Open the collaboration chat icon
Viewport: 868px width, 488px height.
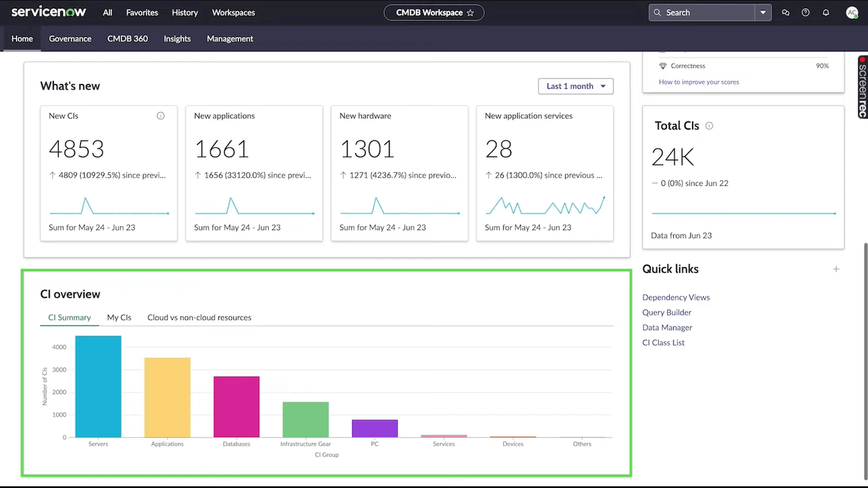coord(785,12)
